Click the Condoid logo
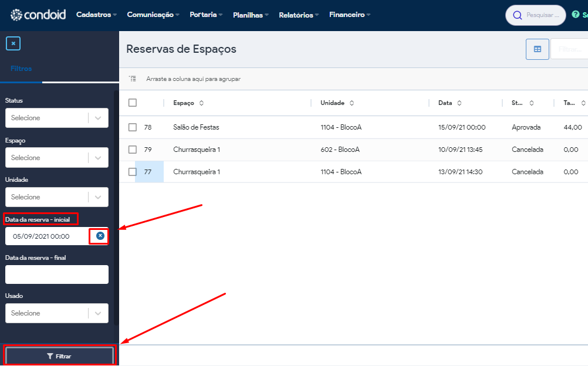Viewport: 588px width, 366px height. click(x=38, y=15)
